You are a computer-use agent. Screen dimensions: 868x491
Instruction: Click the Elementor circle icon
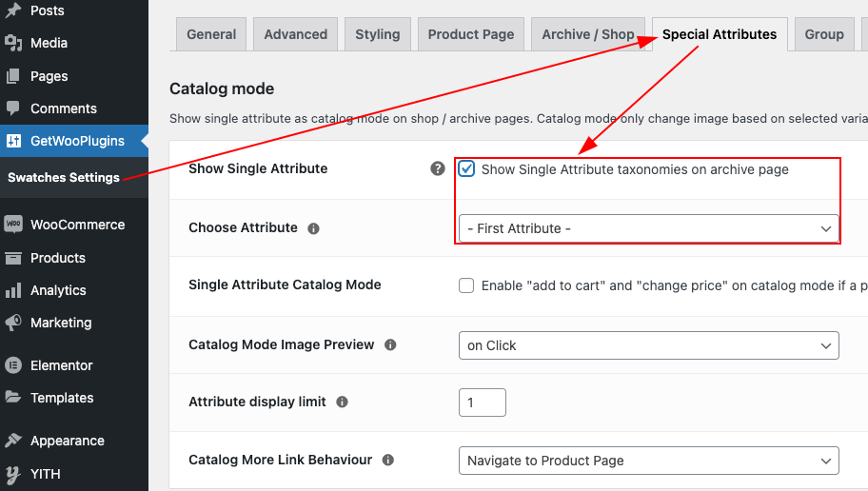(x=13, y=365)
